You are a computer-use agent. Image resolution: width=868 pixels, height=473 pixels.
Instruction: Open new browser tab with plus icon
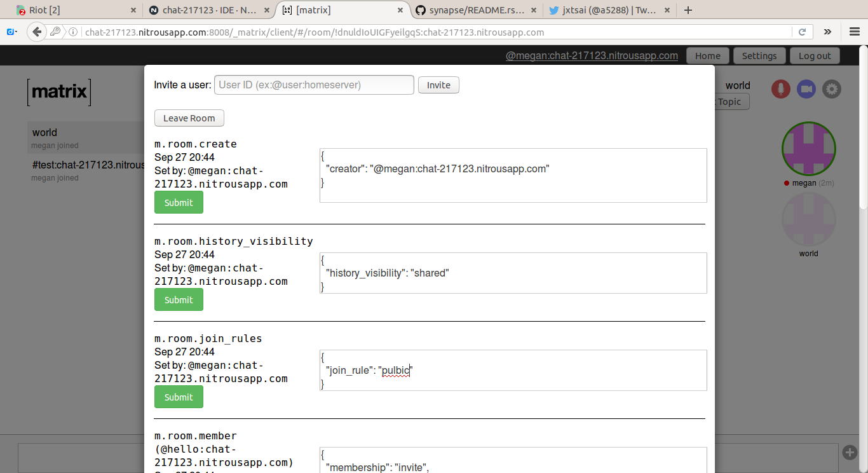click(688, 10)
